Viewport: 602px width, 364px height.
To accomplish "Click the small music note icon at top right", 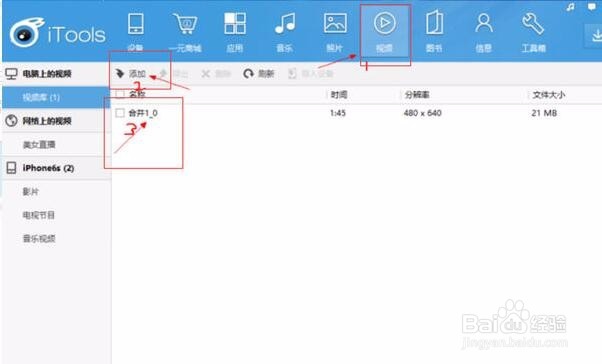I will point(571,7).
